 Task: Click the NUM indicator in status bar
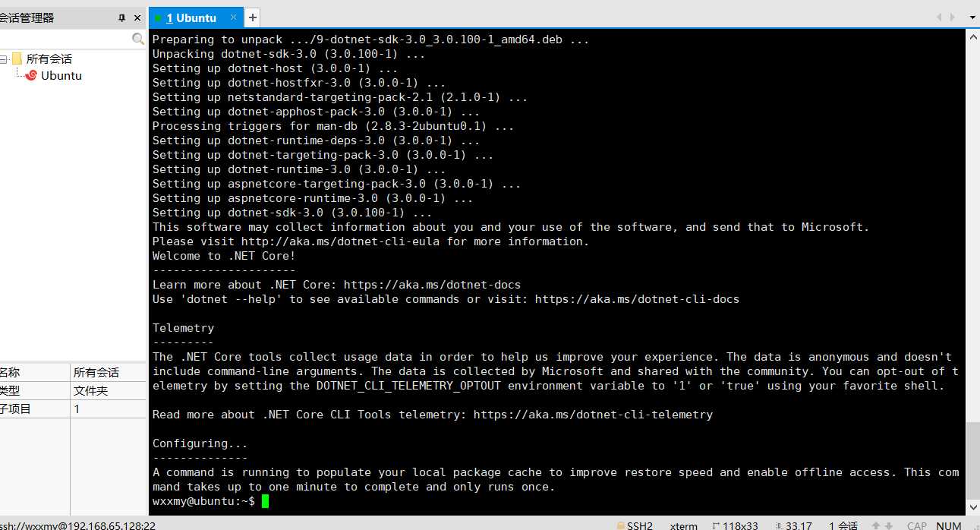click(949, 525)
